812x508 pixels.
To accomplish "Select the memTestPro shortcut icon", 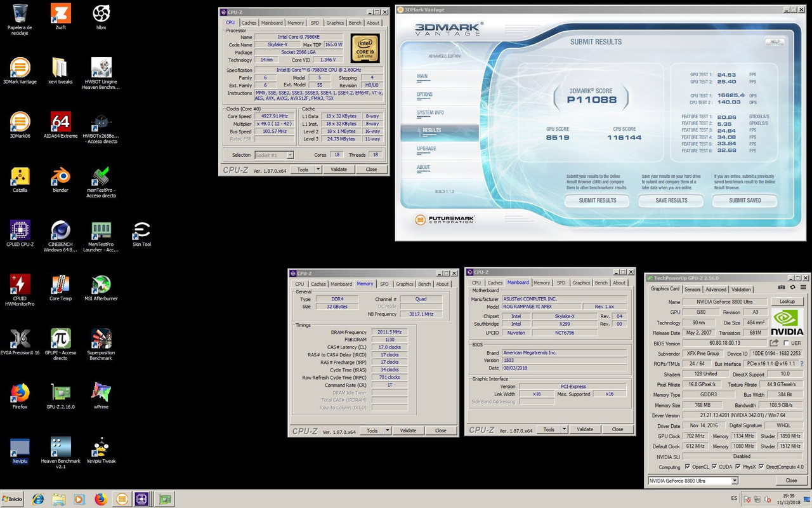I will 101,176.
